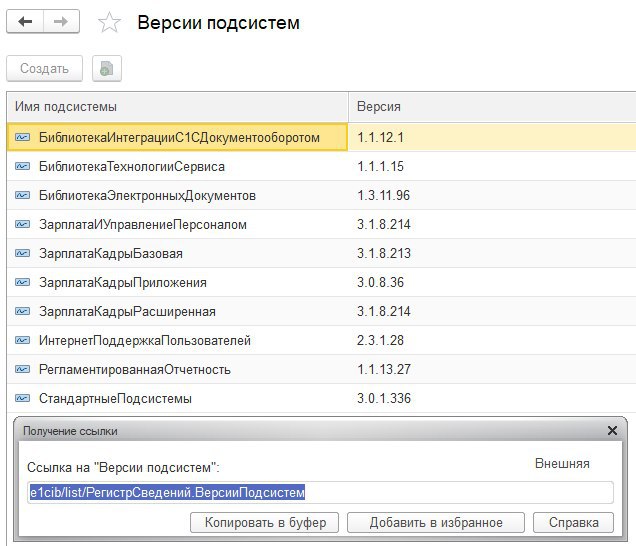Open Справка in the link dialog

click(x=574, y=522)
